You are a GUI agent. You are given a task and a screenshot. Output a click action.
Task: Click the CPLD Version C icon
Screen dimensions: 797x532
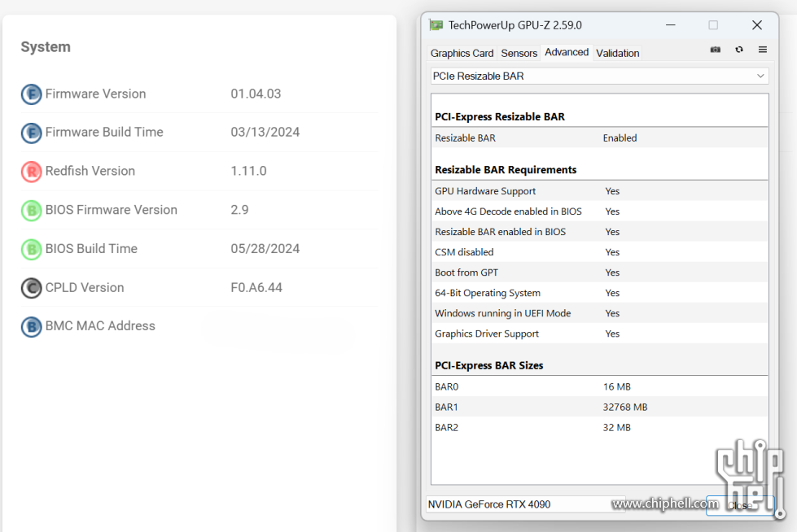click(32, 288)
